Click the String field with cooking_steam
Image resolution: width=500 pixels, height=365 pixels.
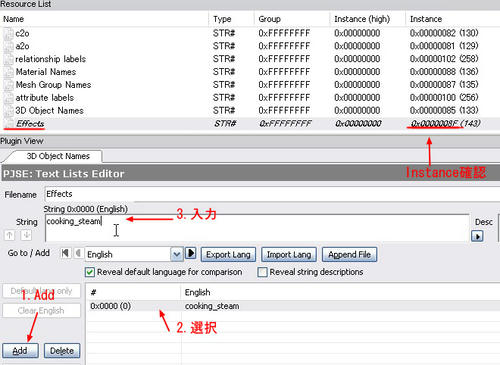click(x=257, y=228)
